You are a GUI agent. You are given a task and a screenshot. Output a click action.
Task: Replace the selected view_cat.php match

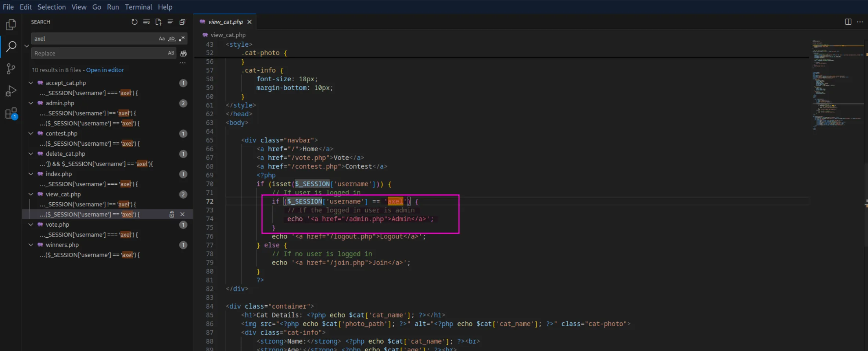coord(172,214)
